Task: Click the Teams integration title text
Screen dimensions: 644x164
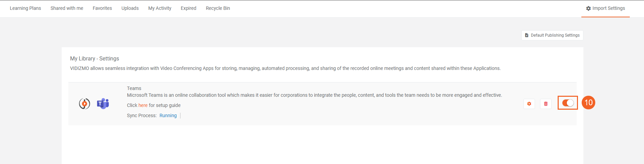Action: (134, 88)
